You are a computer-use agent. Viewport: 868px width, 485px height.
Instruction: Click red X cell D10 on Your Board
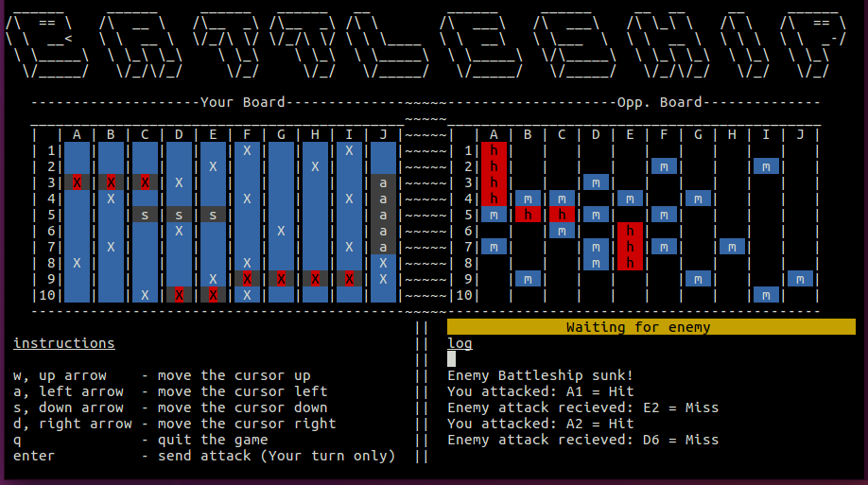point(179,295)
